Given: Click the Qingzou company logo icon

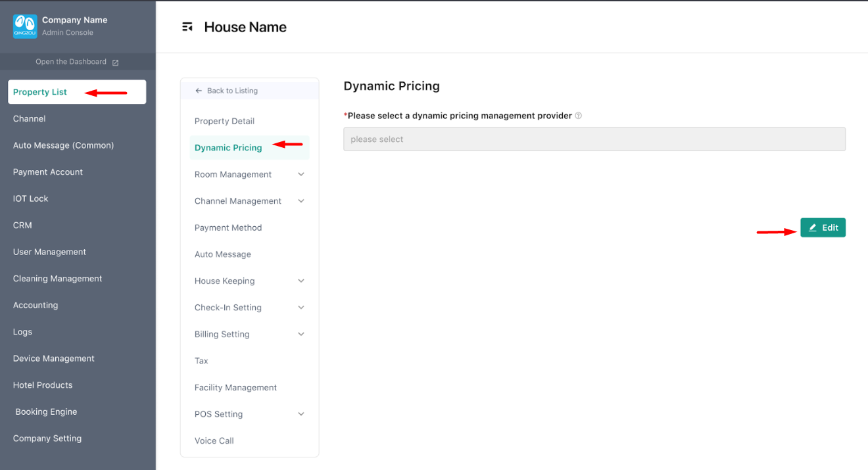Looking at the screenshot, I should [x=25, y=26].
